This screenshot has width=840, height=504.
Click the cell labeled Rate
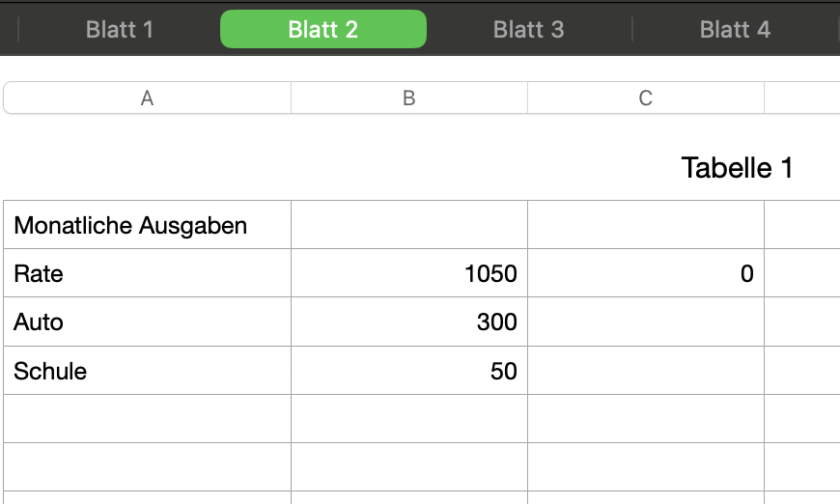pyautogui.click(x=147, y=274)
